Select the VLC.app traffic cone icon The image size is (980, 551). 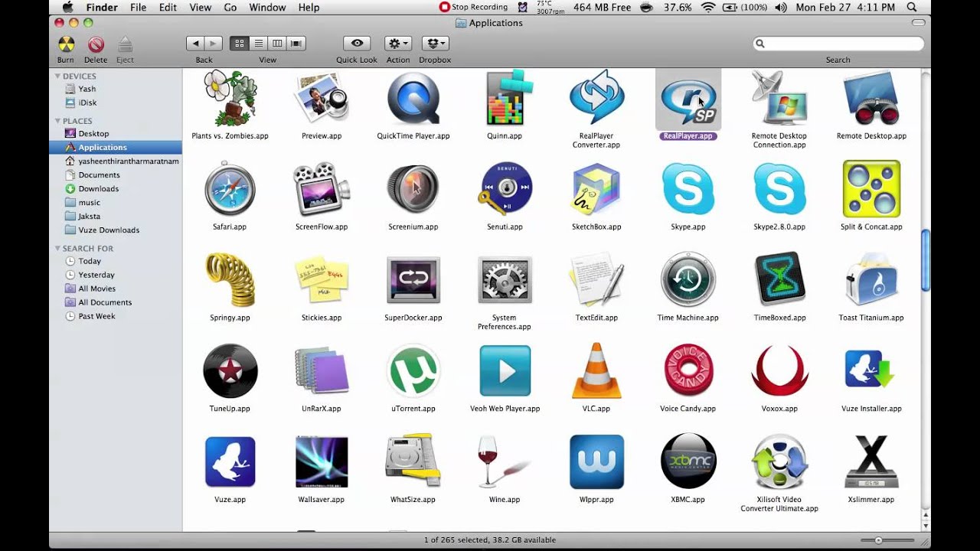click(596, 370)
